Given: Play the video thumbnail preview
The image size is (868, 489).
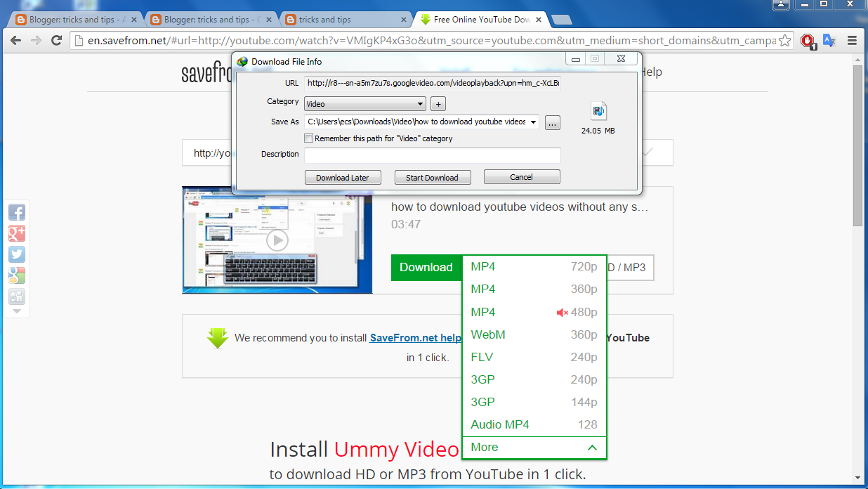Looking at the screenshot, I should [277, 241].
